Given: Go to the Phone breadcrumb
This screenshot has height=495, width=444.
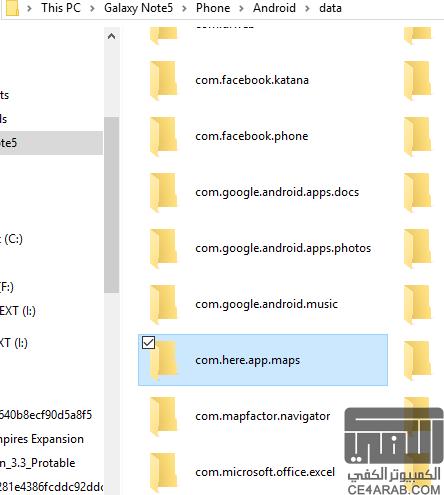Looking at the screenshot, I should click(x=213, y=8).
